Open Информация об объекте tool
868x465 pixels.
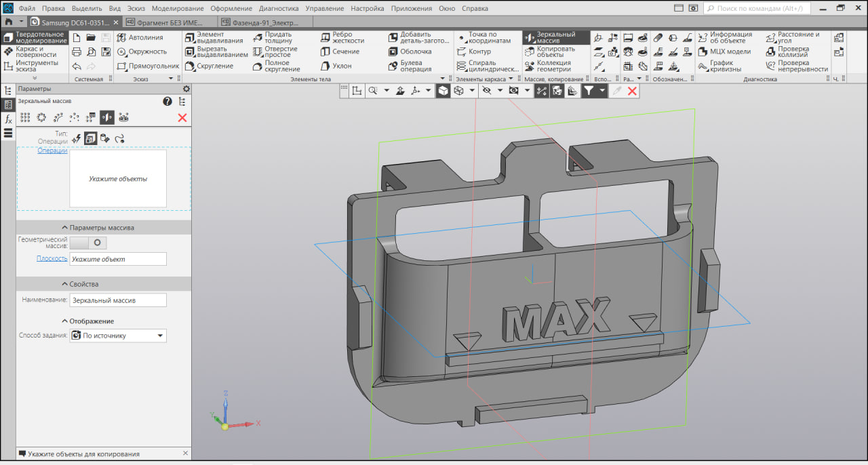point(725,37)
